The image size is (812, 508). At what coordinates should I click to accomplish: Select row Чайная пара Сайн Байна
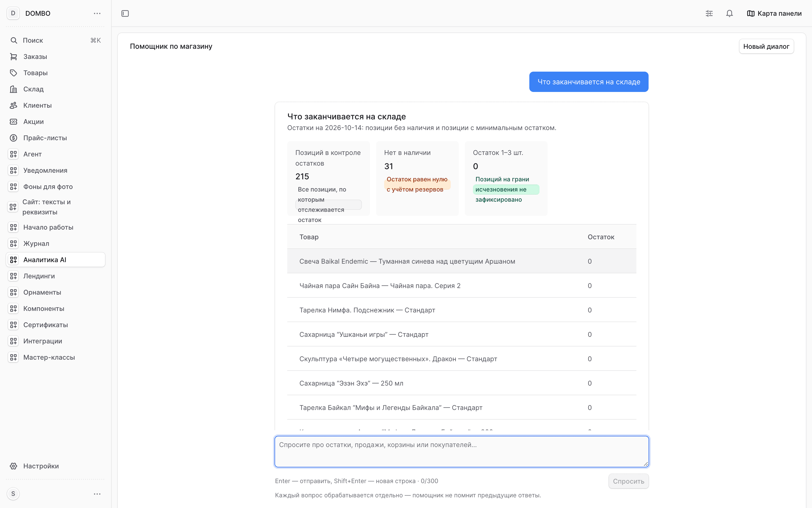click(462, 285)
